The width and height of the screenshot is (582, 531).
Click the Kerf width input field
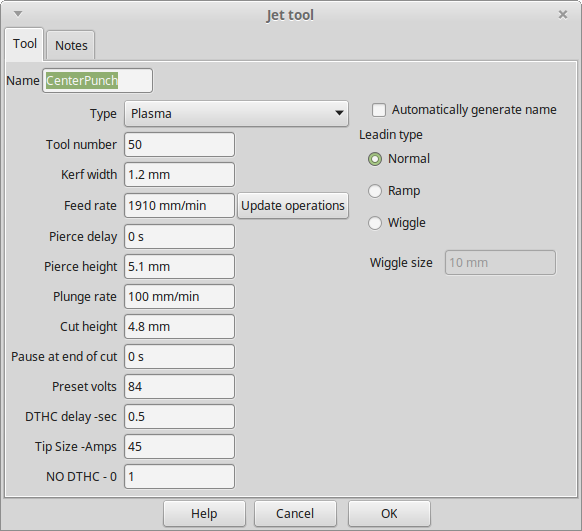(179, 175)
